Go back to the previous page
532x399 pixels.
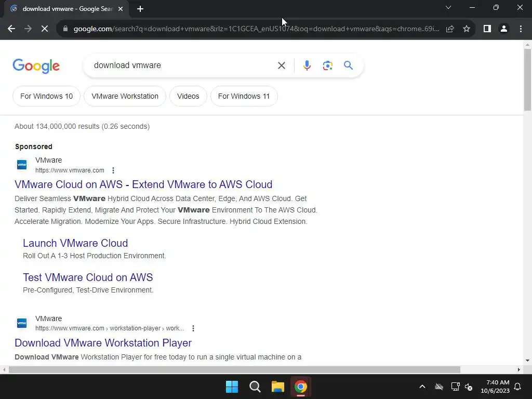[11, 29]
